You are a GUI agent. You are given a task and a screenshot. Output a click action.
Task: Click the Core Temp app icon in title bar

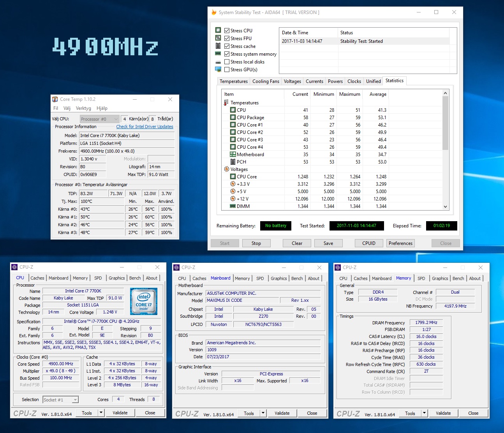55,99
